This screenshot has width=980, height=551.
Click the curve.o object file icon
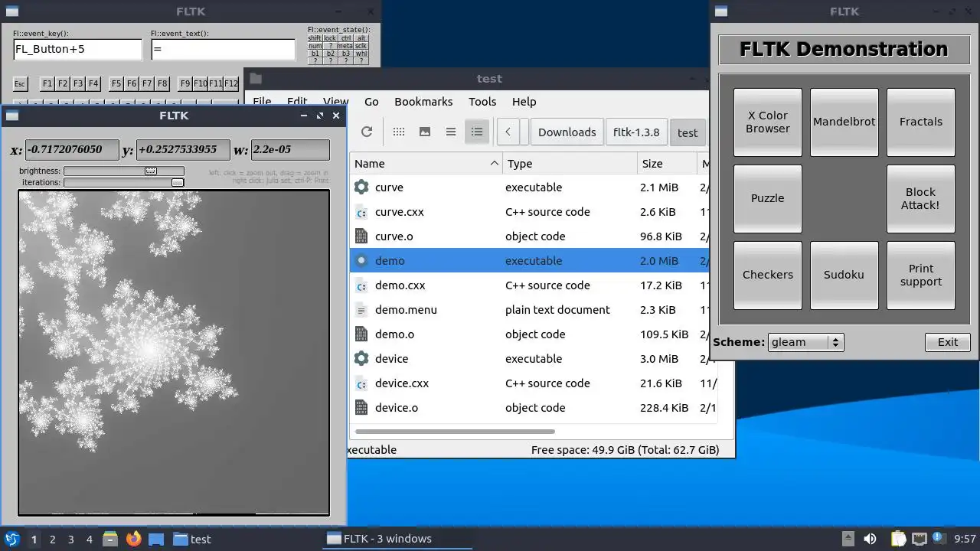[361, 236]
